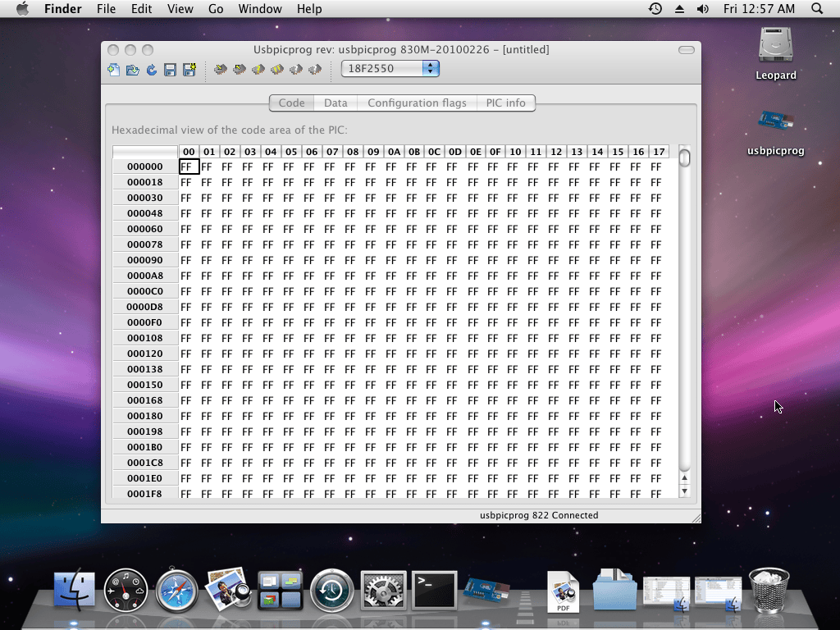Open the photo viewer app in the Dock

(228, 589)
